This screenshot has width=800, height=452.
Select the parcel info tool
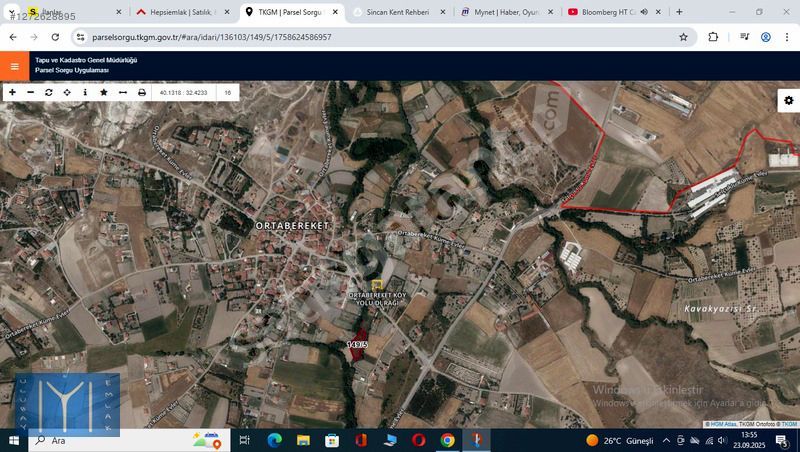85,92
